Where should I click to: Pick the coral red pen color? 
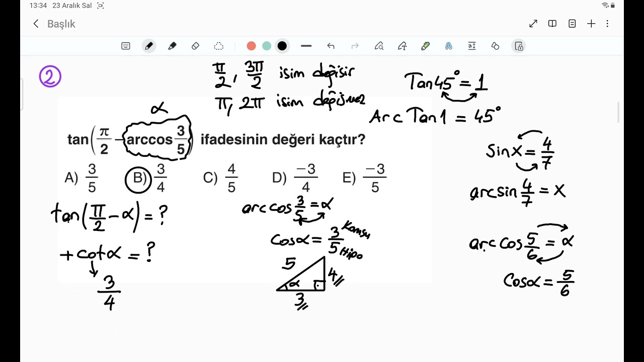coord(252,46)
